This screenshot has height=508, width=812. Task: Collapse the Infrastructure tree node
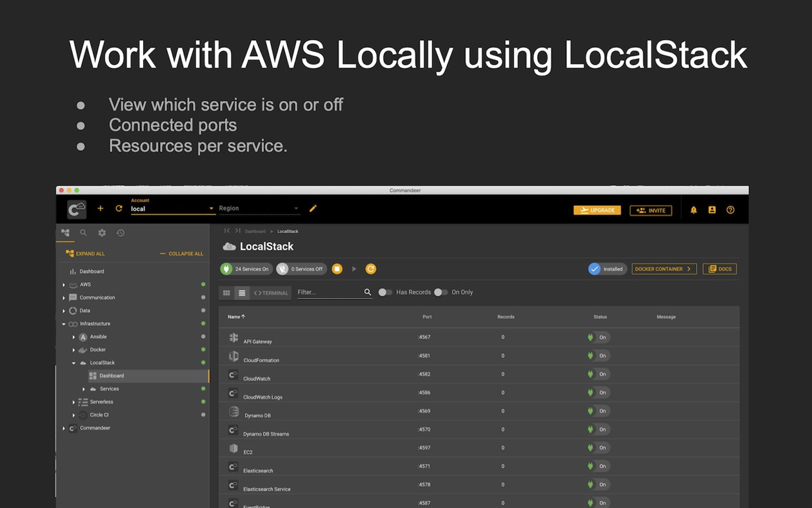[x=63, y=324]
